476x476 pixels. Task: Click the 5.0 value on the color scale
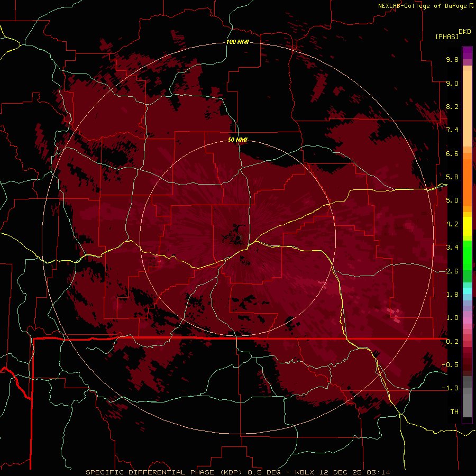452,200
